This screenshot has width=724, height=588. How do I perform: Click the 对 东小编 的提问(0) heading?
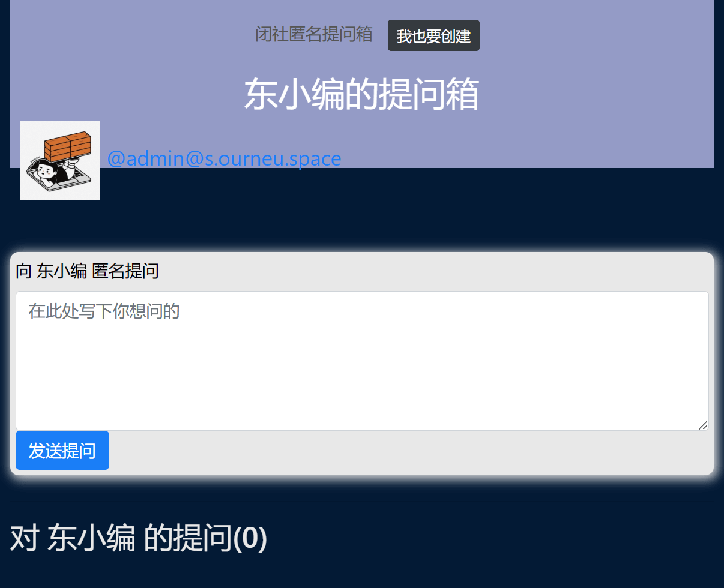[x=139, y=538]
